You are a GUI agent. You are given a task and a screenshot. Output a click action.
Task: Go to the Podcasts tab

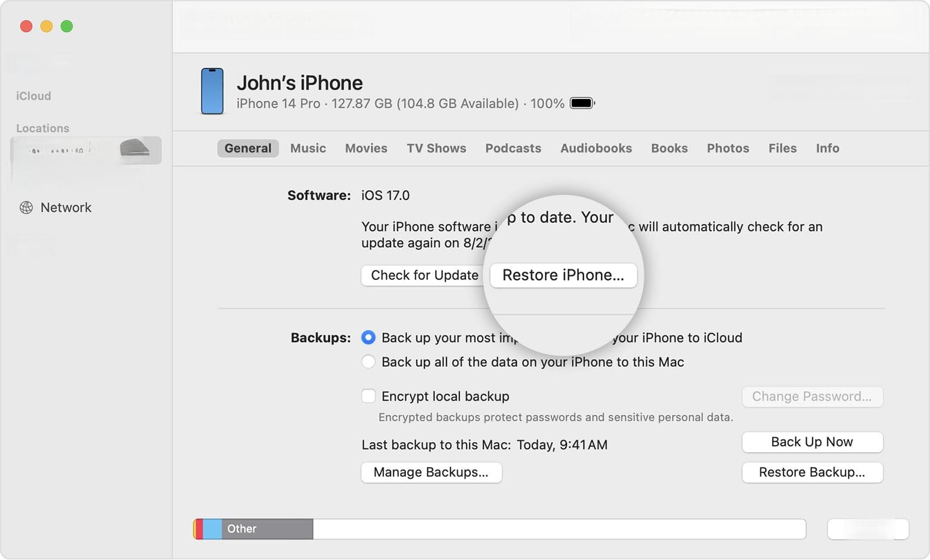(x=513, y=148)
